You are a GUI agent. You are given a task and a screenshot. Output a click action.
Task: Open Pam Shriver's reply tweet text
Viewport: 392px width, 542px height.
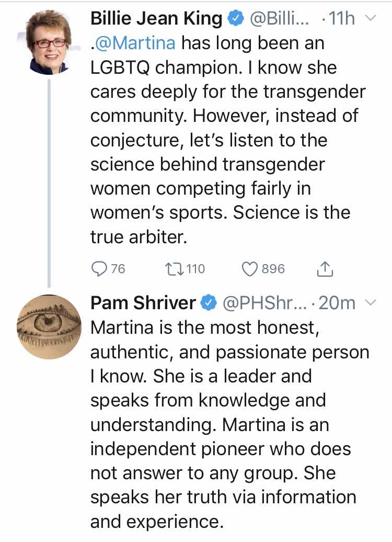click(x=225, y=424)
